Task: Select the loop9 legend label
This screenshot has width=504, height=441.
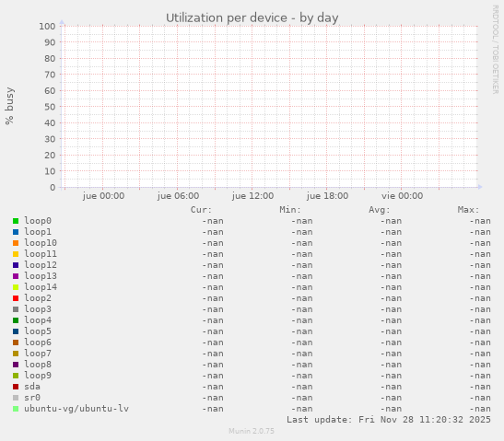Action: click(x=38, y=376)
